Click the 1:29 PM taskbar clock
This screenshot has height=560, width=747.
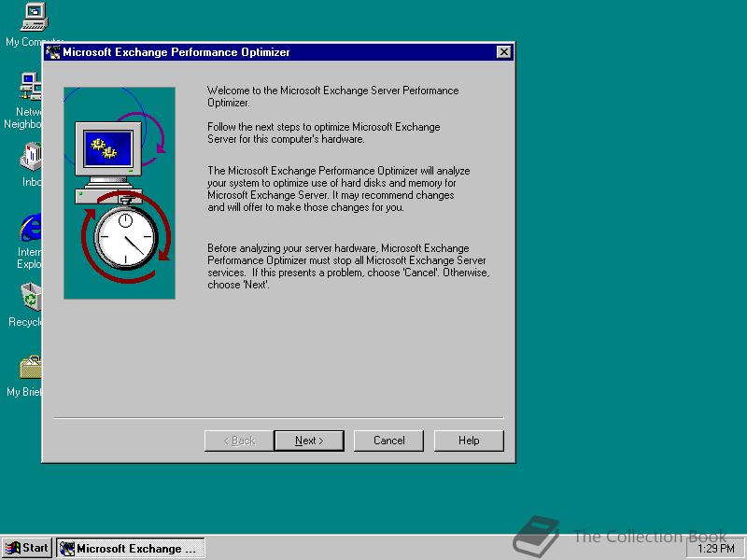coord(716,549)
